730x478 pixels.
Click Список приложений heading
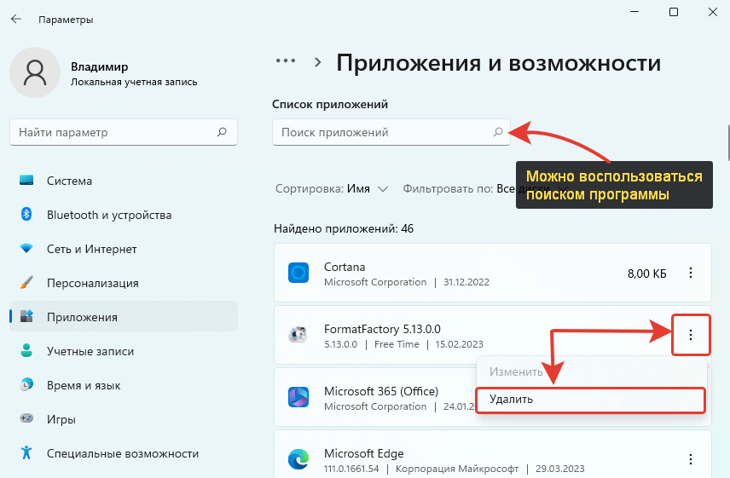pos(330,104)
